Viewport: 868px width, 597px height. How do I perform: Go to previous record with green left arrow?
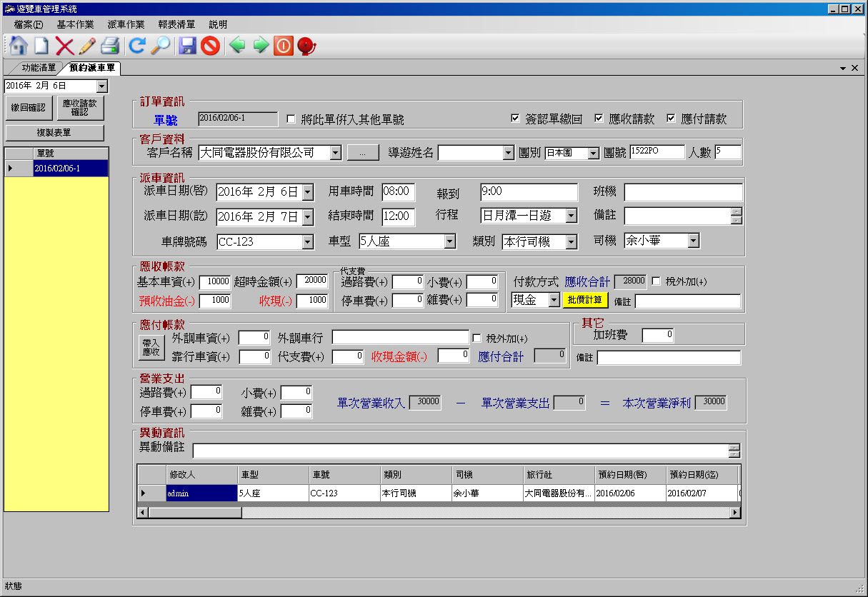click(237, 46)
